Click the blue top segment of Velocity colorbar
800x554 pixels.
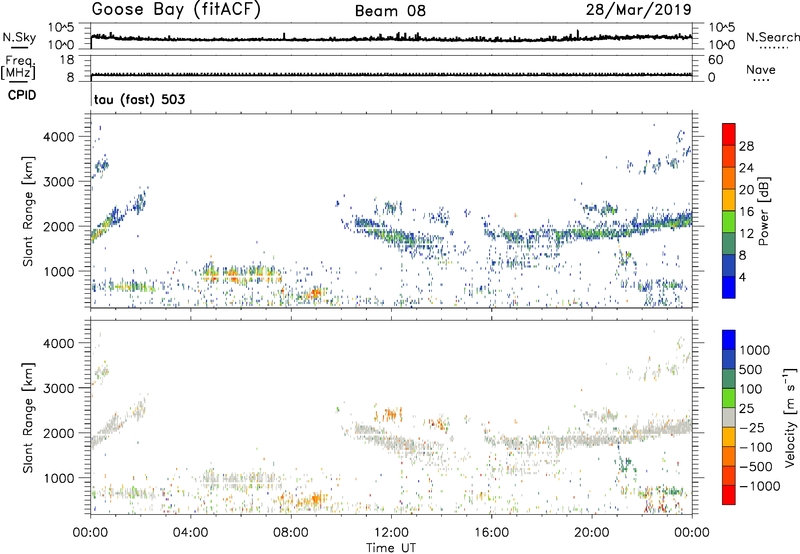729,340
